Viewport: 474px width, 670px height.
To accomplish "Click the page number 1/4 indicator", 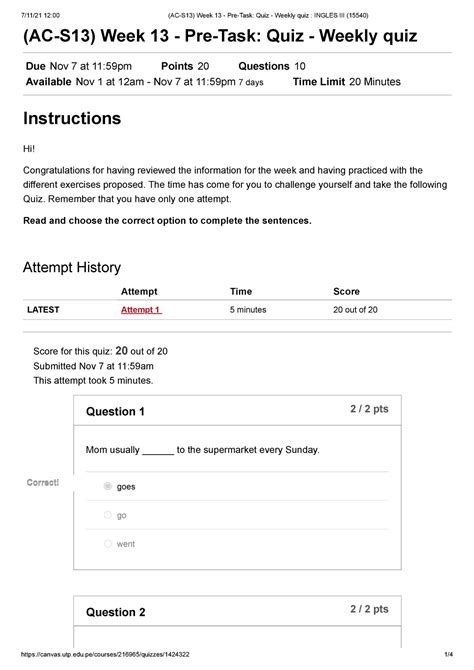I will pyautogui.click(x=449, y=654).
